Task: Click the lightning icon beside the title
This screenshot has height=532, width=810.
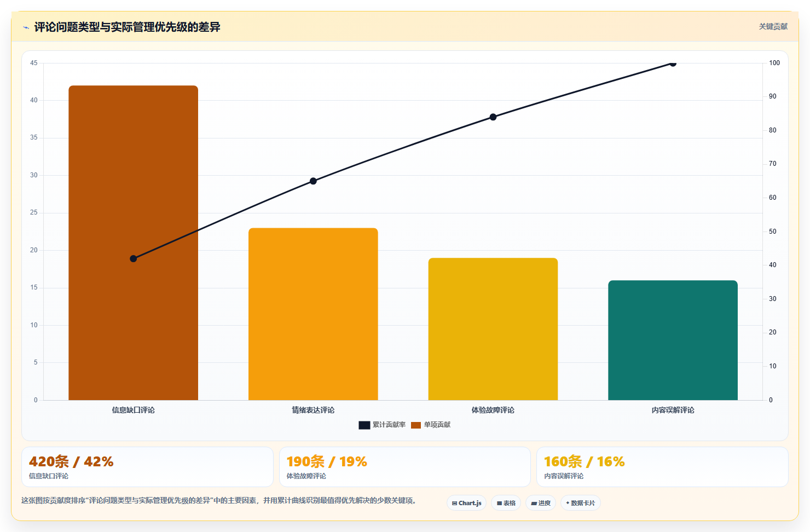Action: click(x=26, y=27)
